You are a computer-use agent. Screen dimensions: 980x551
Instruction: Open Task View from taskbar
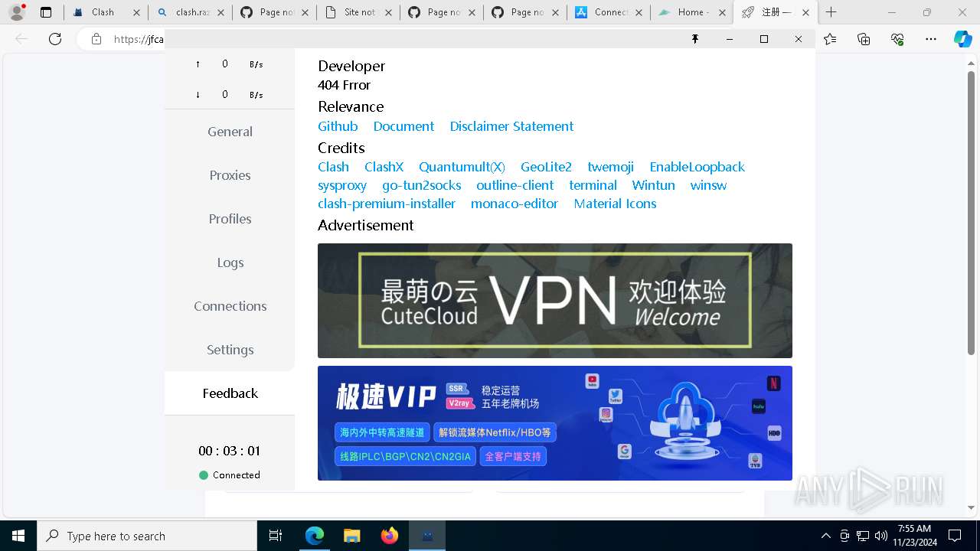(276, 536)
